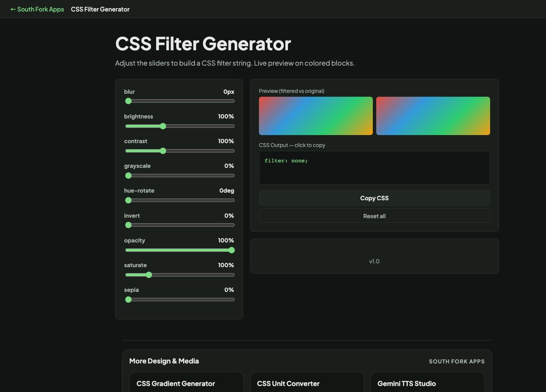The image size is (546, 392).
Task: Click the saturate slider handle
Action: [148, 275]
